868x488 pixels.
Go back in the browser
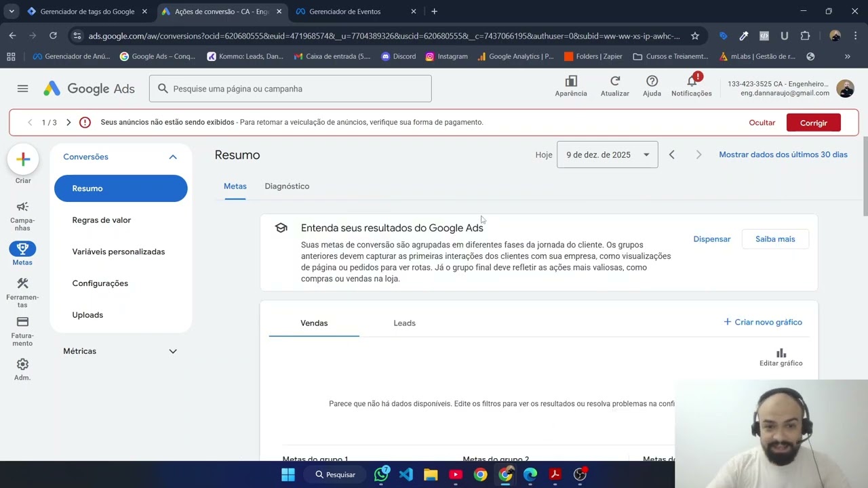(12, 36)
